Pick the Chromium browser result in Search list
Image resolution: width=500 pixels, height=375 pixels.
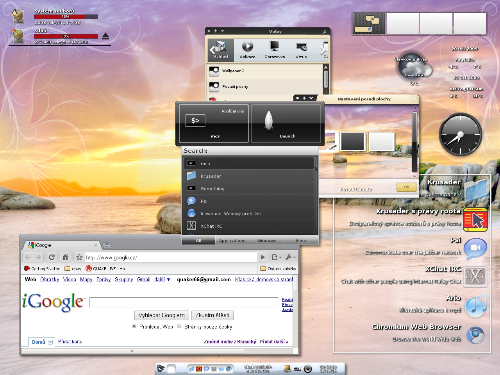tap(249, 213)
